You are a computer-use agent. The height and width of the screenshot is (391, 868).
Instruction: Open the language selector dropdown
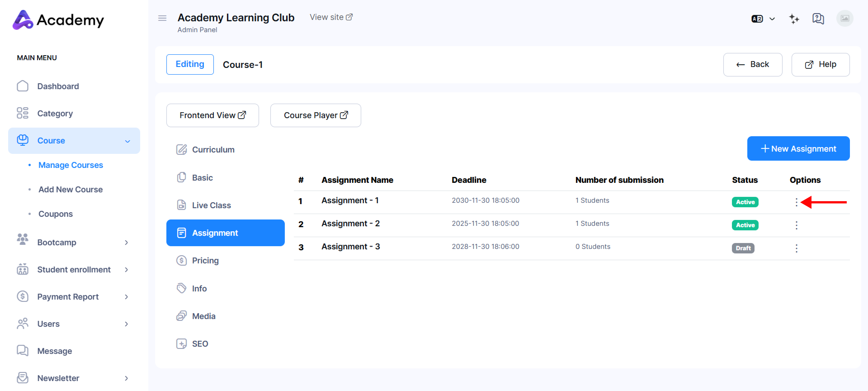pos(763,19)
